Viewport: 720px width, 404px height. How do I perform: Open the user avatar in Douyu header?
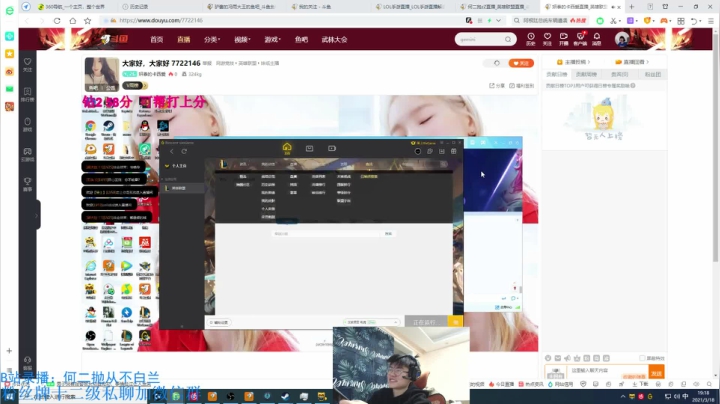622,39
